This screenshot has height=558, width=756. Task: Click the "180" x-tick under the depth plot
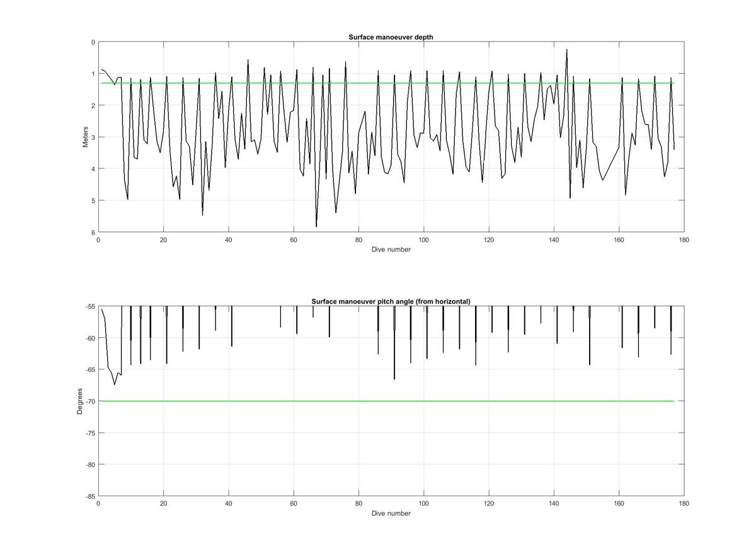684,240
